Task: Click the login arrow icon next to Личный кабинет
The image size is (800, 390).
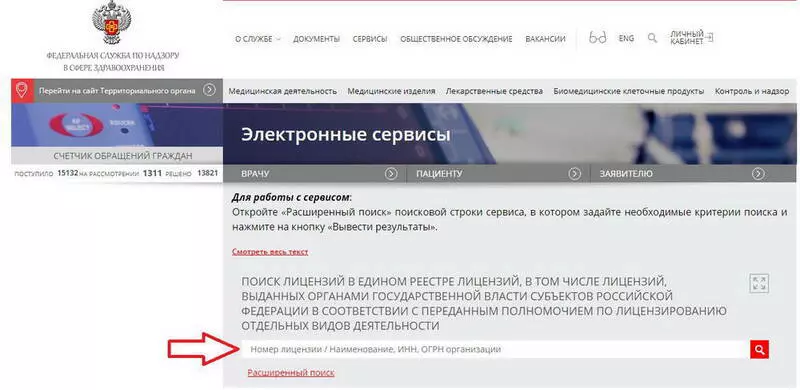Action: (709, 37)
